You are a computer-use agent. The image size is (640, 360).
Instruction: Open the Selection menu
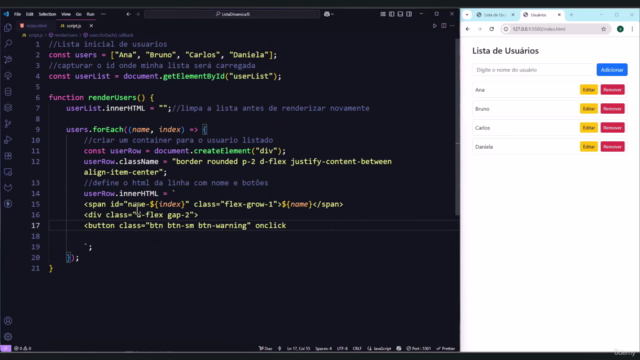point(47,14)
